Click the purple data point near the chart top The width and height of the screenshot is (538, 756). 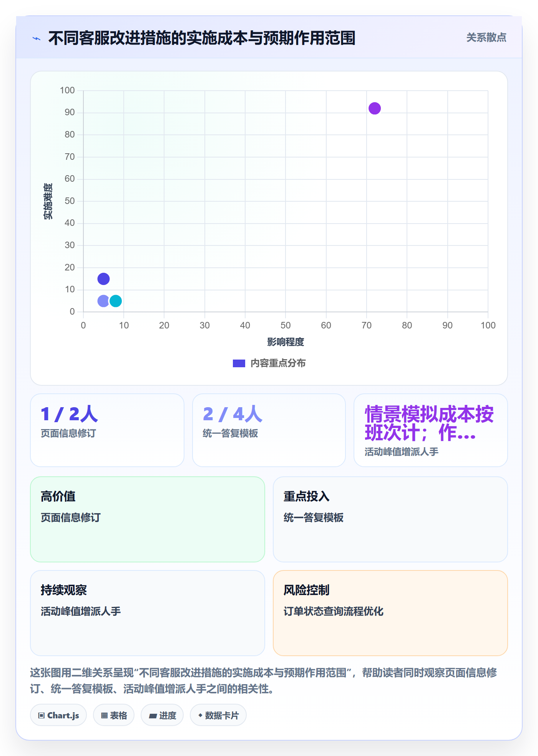click(x=375, y=108)
